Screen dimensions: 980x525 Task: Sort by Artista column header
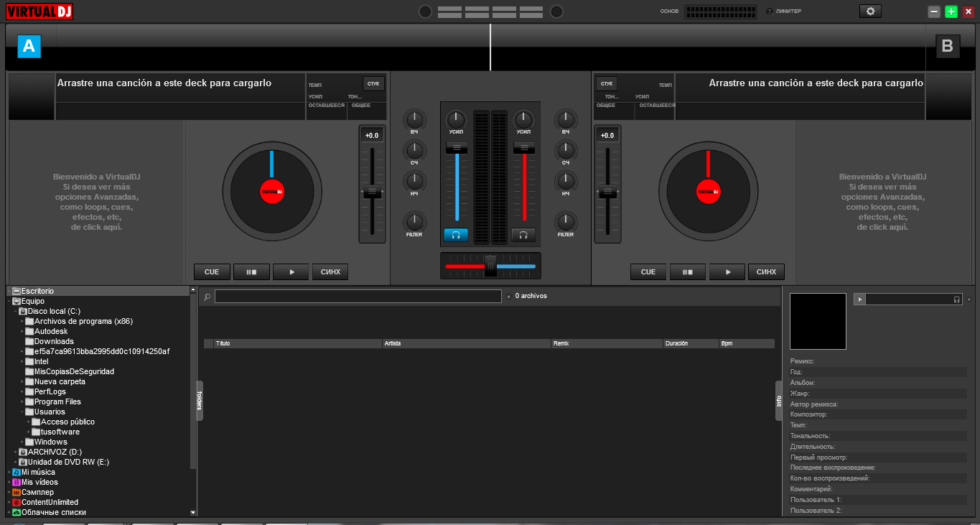coord(466,343)
